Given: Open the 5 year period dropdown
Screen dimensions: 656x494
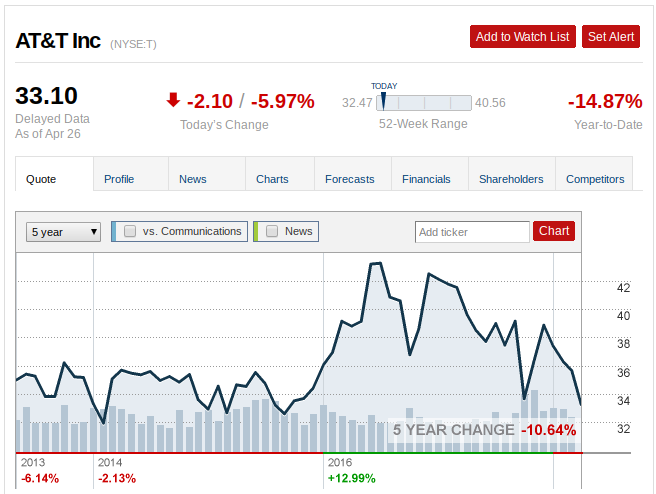Looking at the screenshot, I should [x=63, y=232].
